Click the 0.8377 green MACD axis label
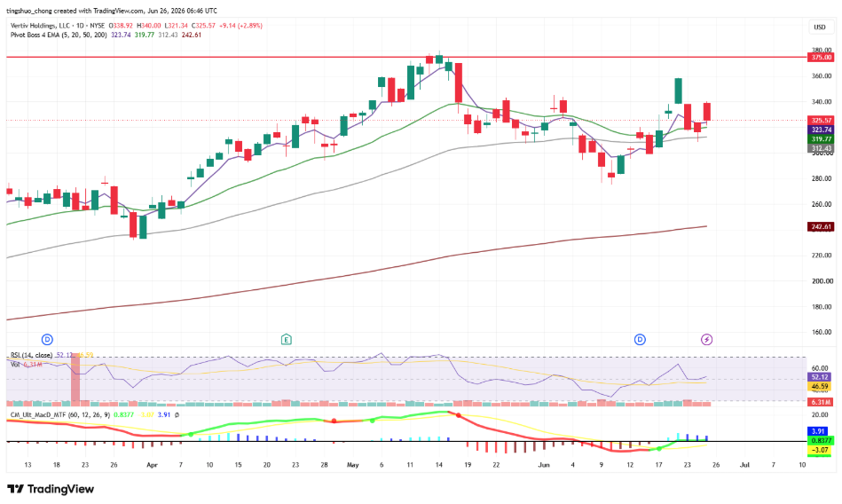The image size is (842, 504). (820, 440)
